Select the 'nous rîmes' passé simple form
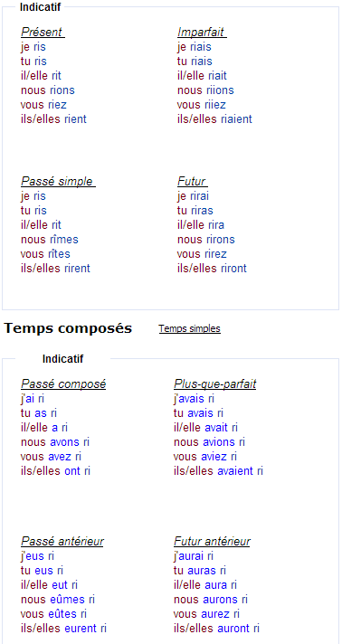The width and height of the screenshot is (342, 644). pyautogui.click(x=50, y=240)
